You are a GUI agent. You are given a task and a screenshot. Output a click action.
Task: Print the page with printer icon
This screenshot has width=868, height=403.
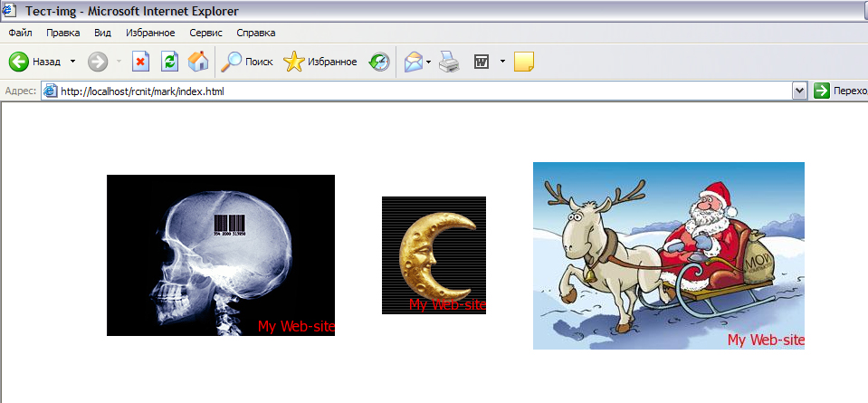(x=449, y=62)
